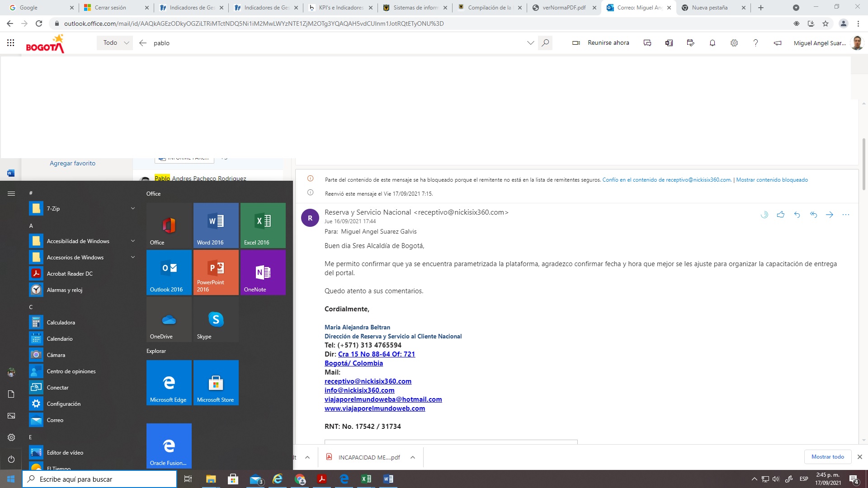Open Excel from the Windows taskbar
Viewport: 868px width, 488px height.
pos(366,479)
